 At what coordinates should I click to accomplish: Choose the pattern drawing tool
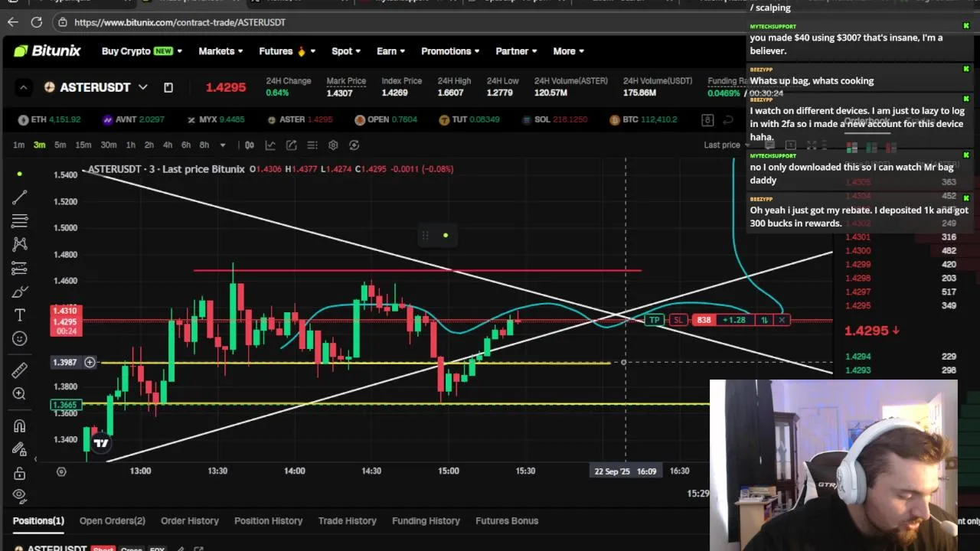pyautogui.click(x=20, y=244)
